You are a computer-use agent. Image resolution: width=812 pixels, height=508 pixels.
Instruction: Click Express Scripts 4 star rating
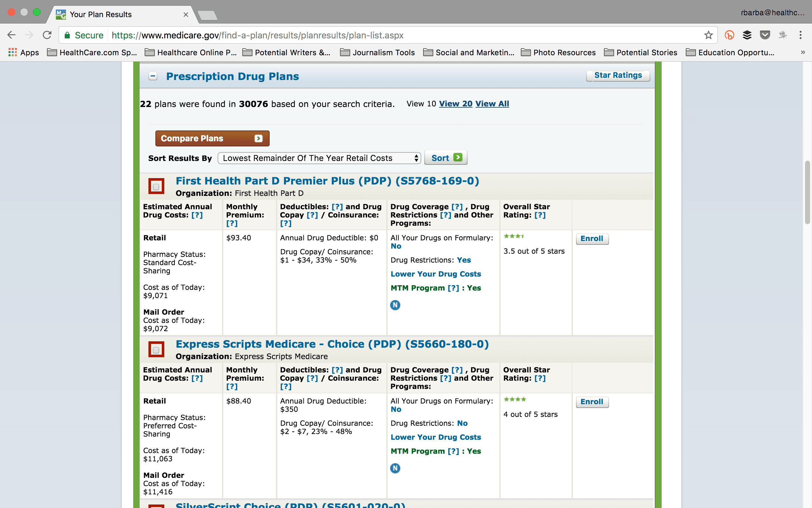pyautogui.click(x=515, y=399)
